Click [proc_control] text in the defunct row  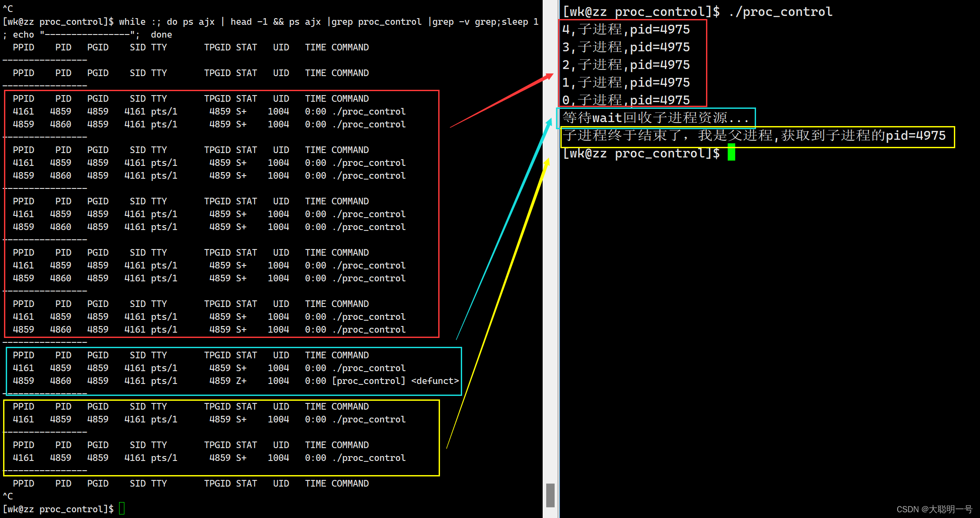click(368, 381)
